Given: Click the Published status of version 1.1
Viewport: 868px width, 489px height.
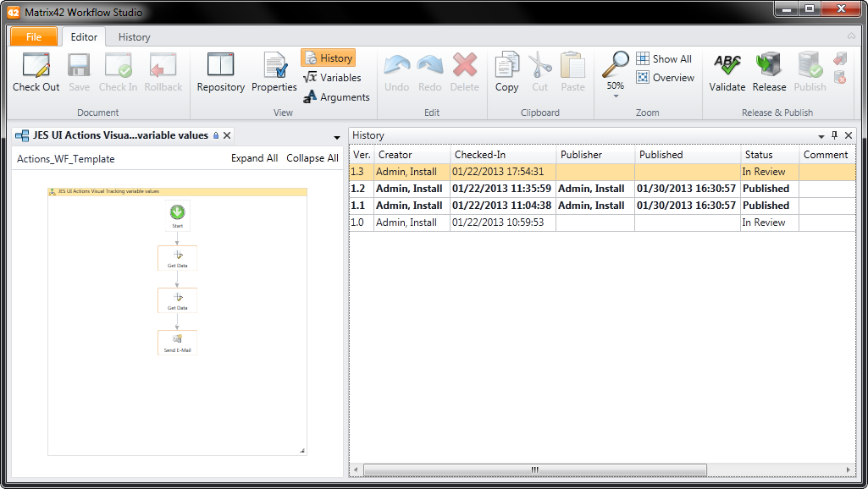Looking at the screenshot, I should coord(766,206).
